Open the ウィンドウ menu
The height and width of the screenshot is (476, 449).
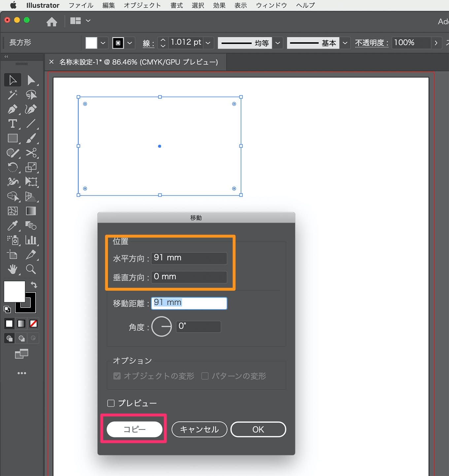tap(271, 5)
